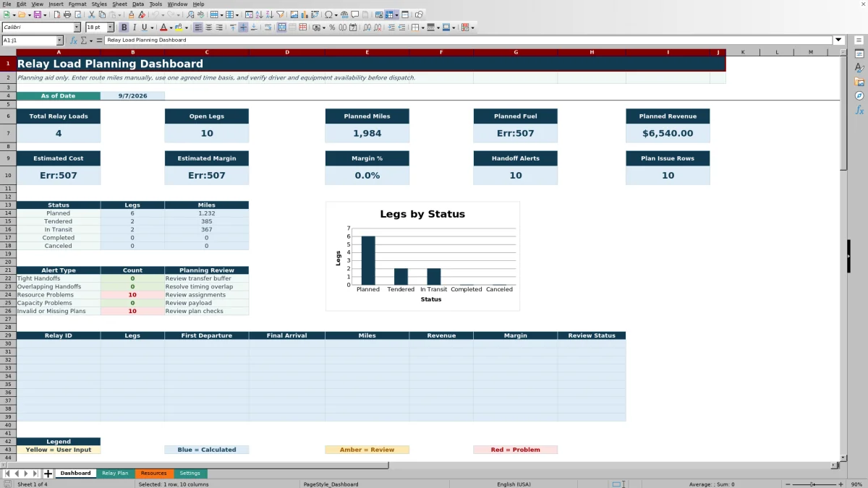Open the Format menu
The width and height of the screenshot is (868, 488).
(77, 4)
